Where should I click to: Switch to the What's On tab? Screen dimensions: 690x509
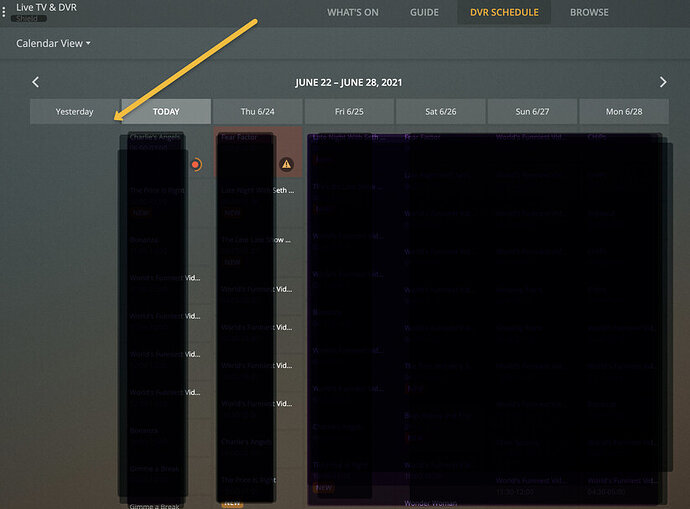[352, 12]
